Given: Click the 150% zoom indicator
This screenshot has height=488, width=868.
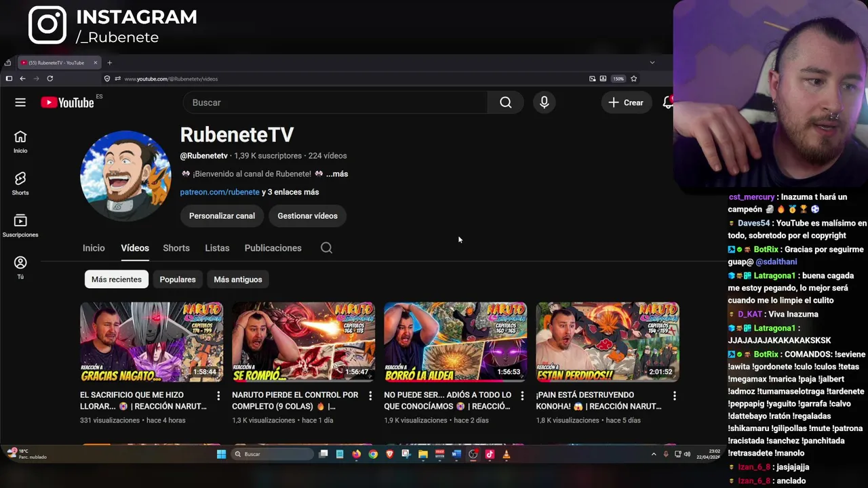Looking at the screenshot, I should tap(618, 79).
